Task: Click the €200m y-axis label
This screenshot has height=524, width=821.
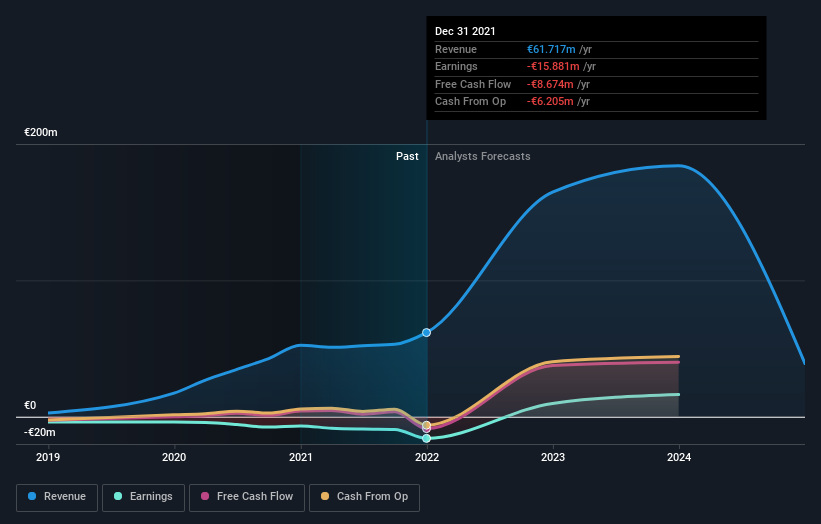Action: pos(41,132)
